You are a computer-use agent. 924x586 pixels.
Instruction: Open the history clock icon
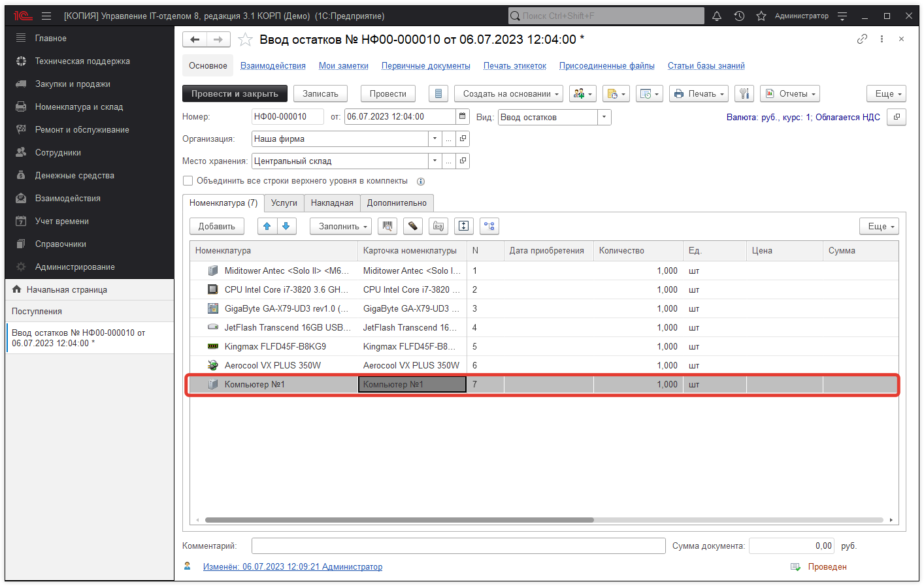[x=739, y=16]
